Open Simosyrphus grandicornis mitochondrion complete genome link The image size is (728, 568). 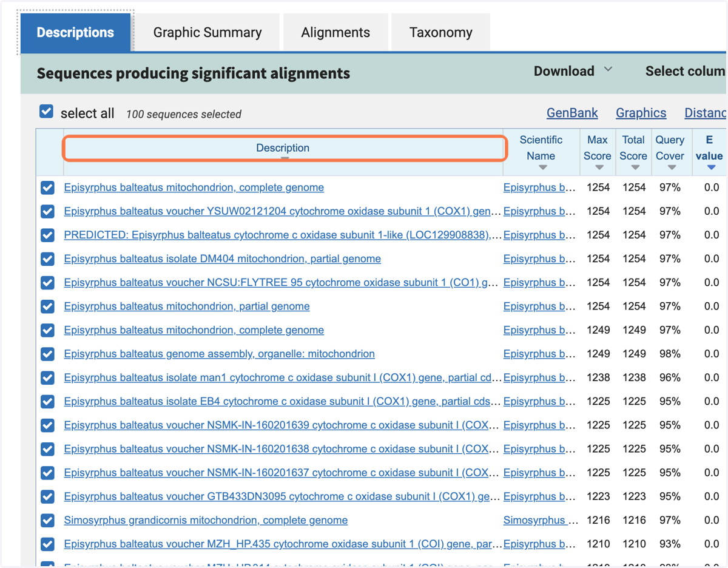tap(206, 520)
